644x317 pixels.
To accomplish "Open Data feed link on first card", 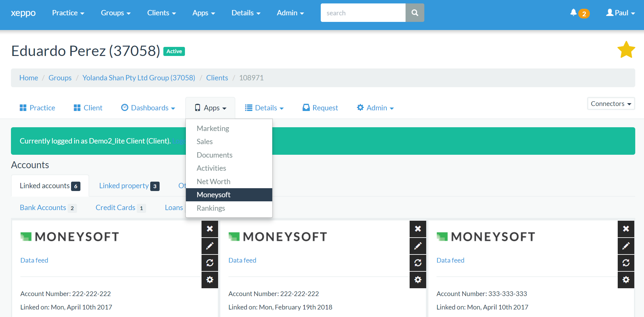I will click(x=34, y=260).
